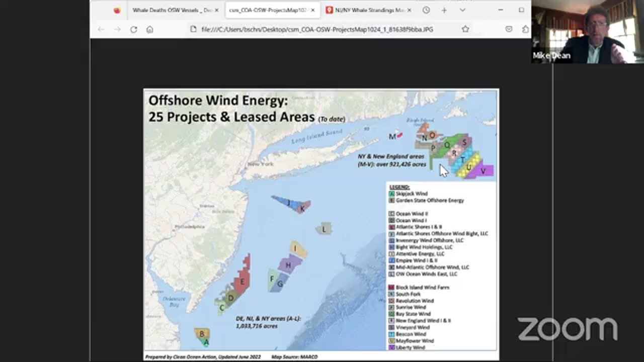Image resolution: width=644 pixels, height=362 pixels.
Task: Click 'Beacon Wind' legend entry
Action: [x=411, y=334]
